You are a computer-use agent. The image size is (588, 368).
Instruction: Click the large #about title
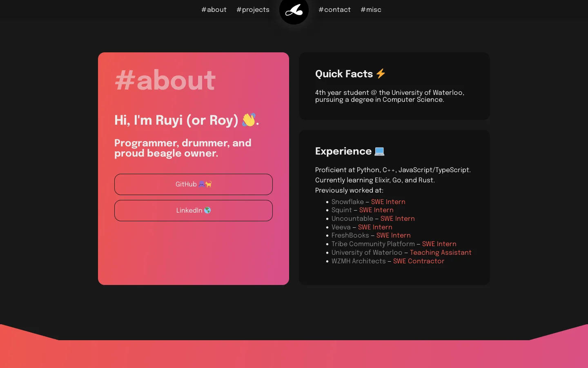[x=165, y=80]
